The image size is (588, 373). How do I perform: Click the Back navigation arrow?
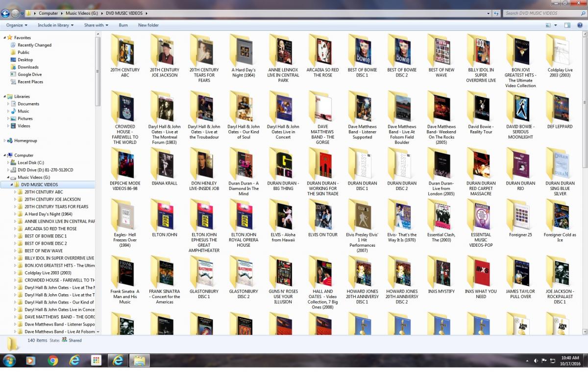click(6, 13)
